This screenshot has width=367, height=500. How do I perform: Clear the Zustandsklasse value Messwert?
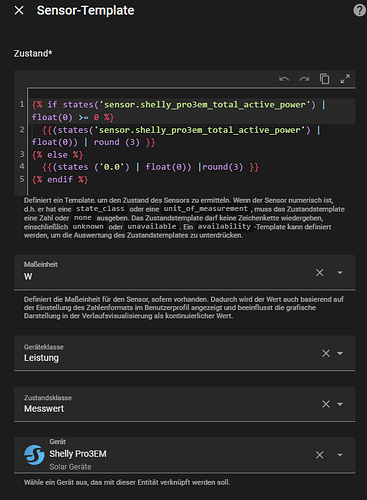[326, 404]
